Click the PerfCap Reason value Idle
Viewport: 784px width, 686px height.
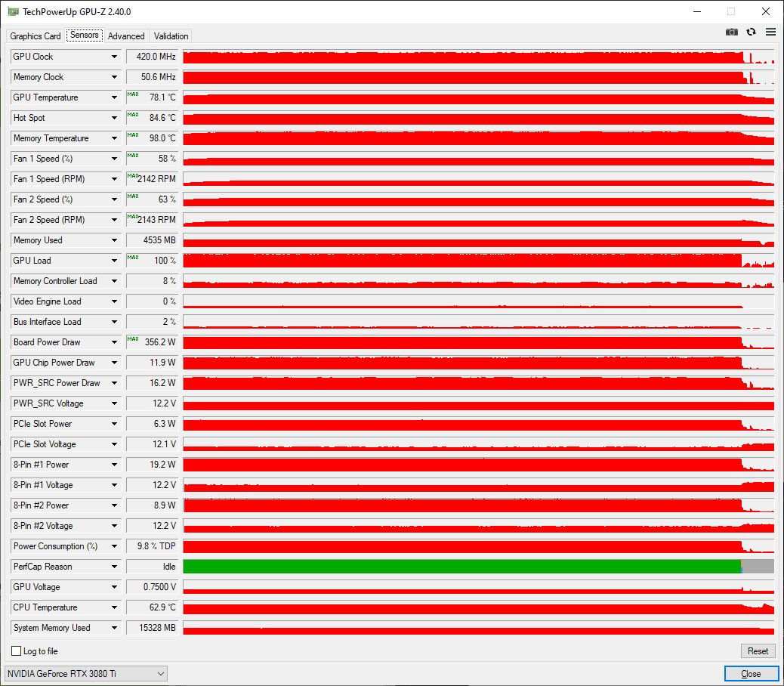[152, 567]
